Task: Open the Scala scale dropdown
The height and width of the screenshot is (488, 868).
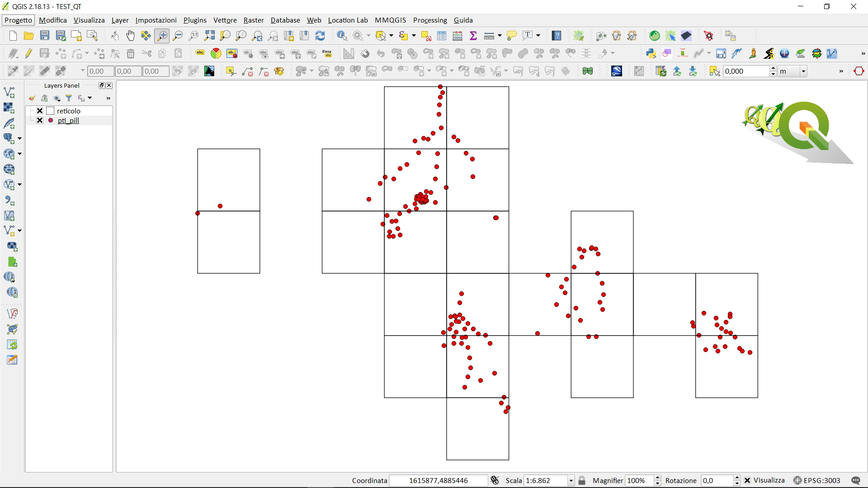Action: 571,480
